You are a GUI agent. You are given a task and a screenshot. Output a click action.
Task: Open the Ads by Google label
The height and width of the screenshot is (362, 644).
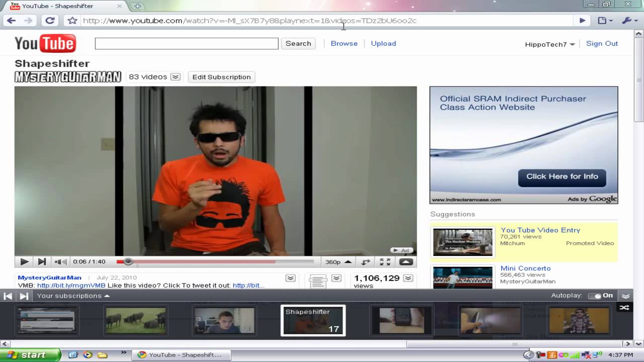tap(592, 199)
